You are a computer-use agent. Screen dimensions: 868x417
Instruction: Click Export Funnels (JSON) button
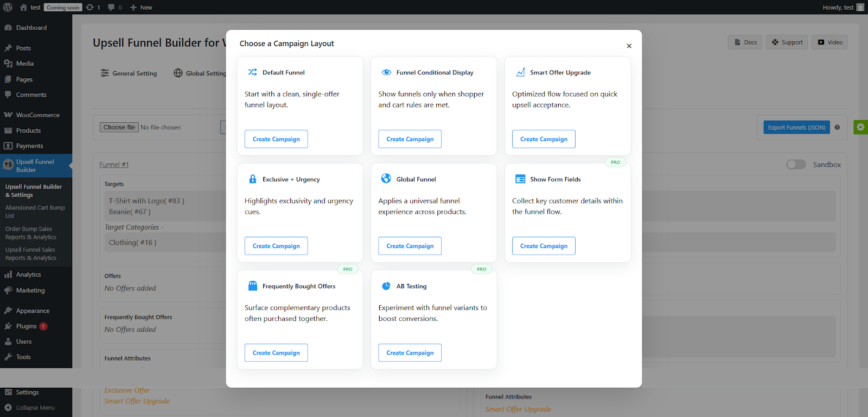tap(796, 128)
